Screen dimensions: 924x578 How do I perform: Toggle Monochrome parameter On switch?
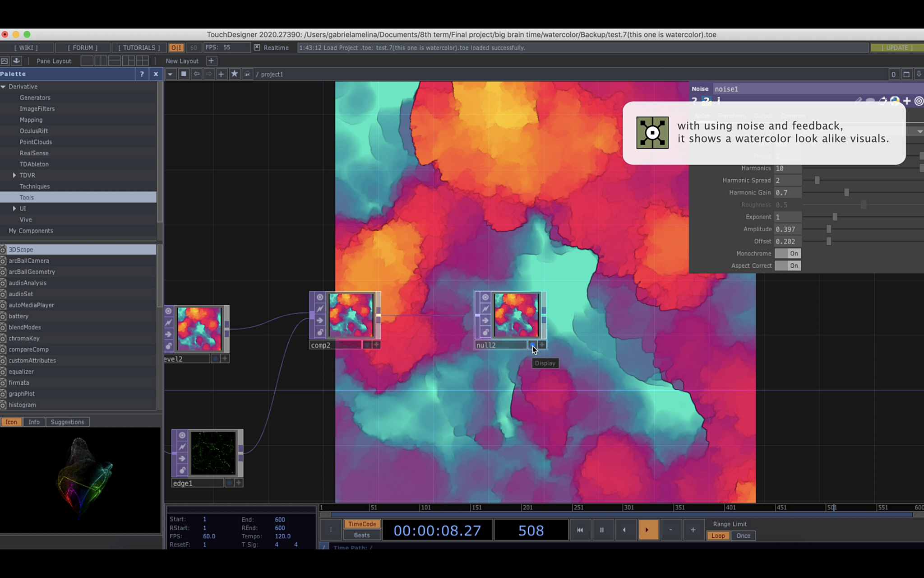tap(788, 253)
